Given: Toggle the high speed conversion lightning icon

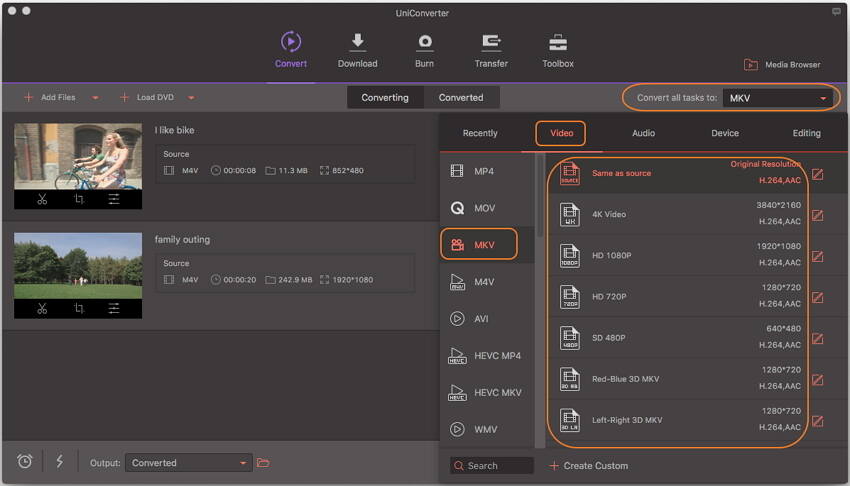Looking at the screenshot, I should 60,462.
